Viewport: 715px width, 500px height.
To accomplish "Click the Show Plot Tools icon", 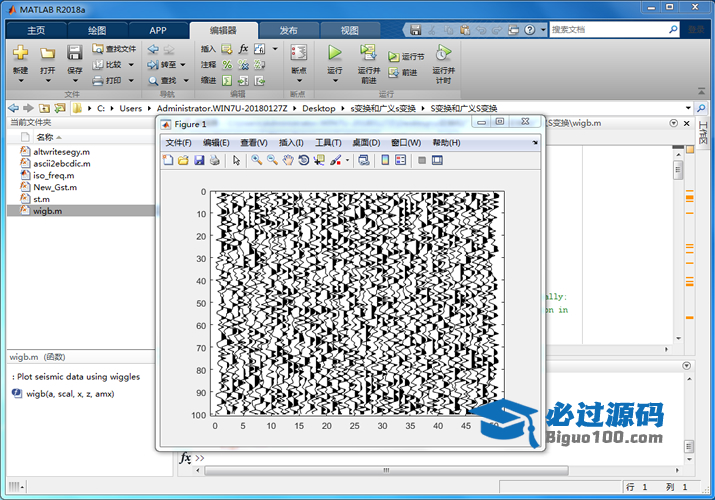I will pos(437,160).
